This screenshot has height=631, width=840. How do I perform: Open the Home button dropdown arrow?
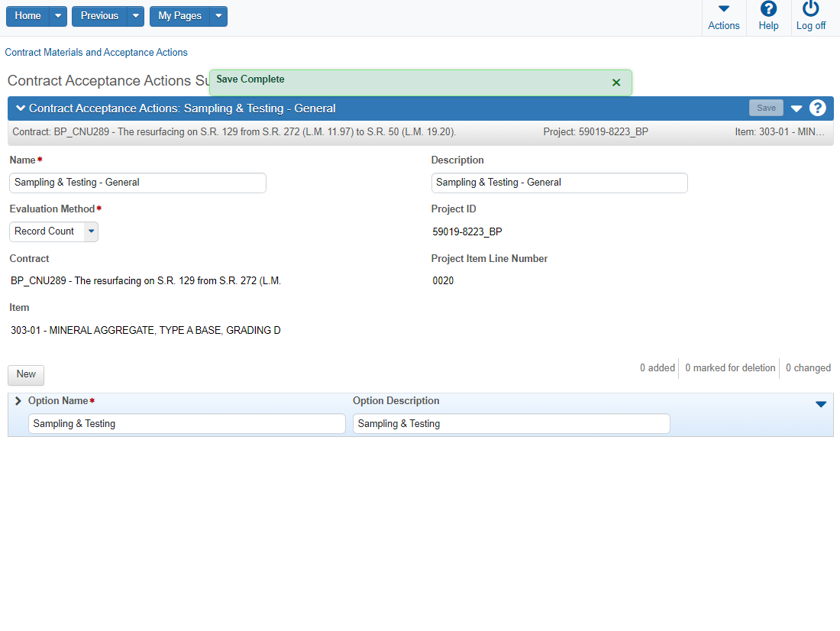point(58,16)
